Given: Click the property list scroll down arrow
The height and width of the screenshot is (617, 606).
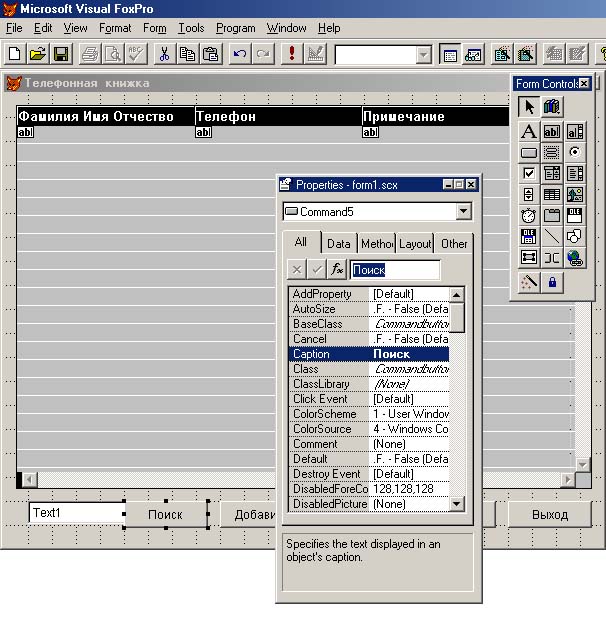Looking at the screenshot, I should click(456, 504).
